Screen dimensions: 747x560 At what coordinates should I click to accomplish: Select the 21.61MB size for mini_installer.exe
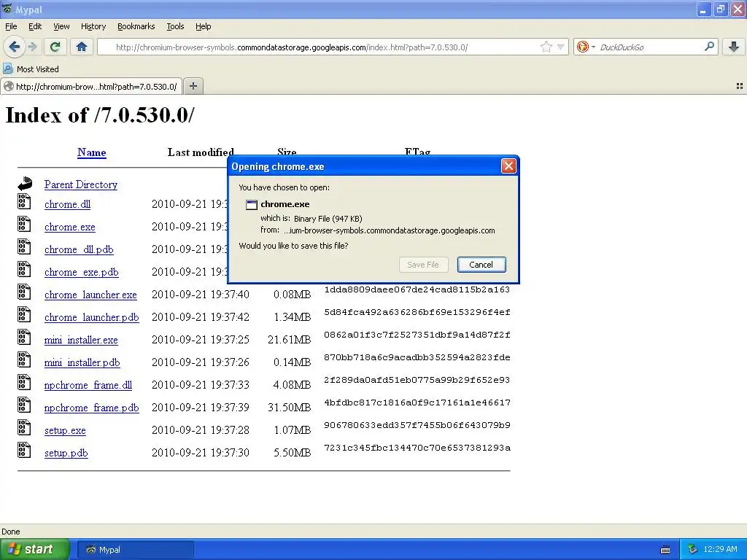point(289,340)
